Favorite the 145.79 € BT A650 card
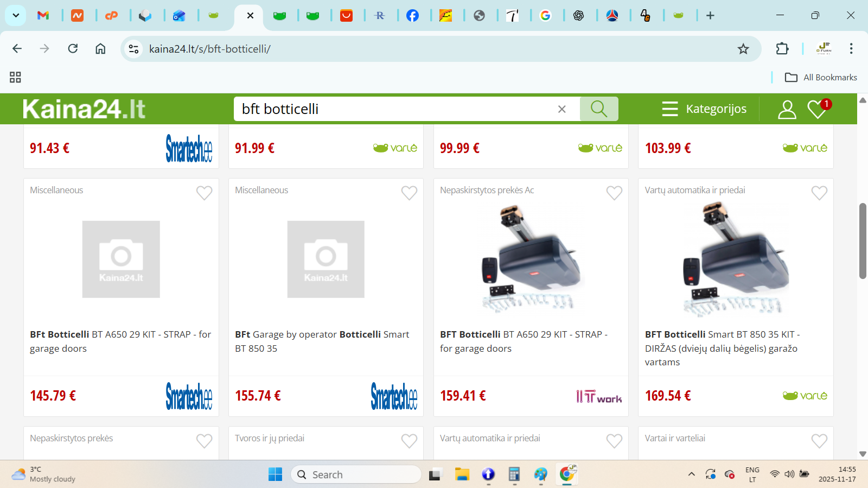The width and height of the screenshot is (868, 488). click(x=205, y=193)
